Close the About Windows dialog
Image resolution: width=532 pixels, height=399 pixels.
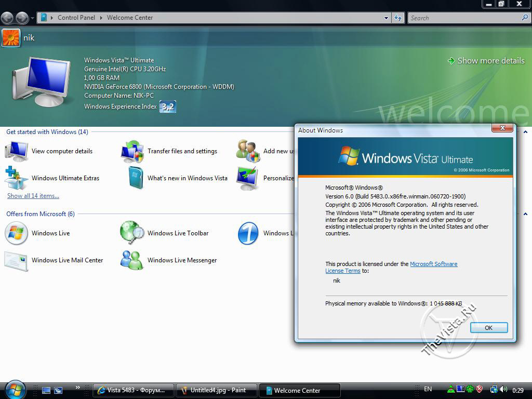(502, 128)
